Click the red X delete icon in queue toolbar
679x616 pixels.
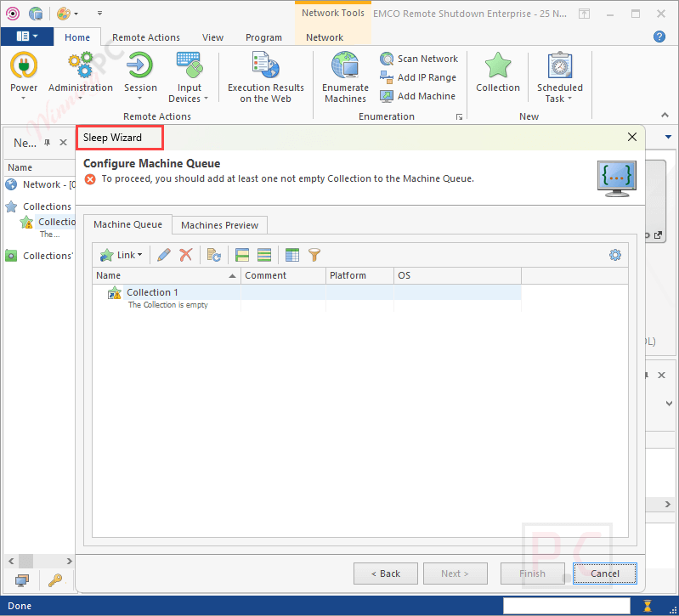pos(186,255)
